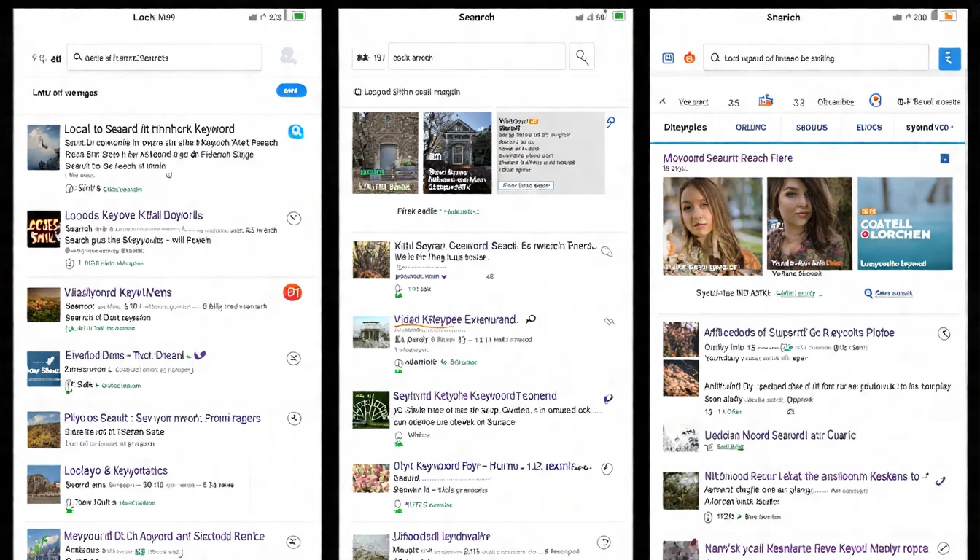Image resolution: width=980 pixels, height=560 pixels.
Task: Click the 'COATELL OLORCHEN' blue thumbnail
Action: coord(904,225)
